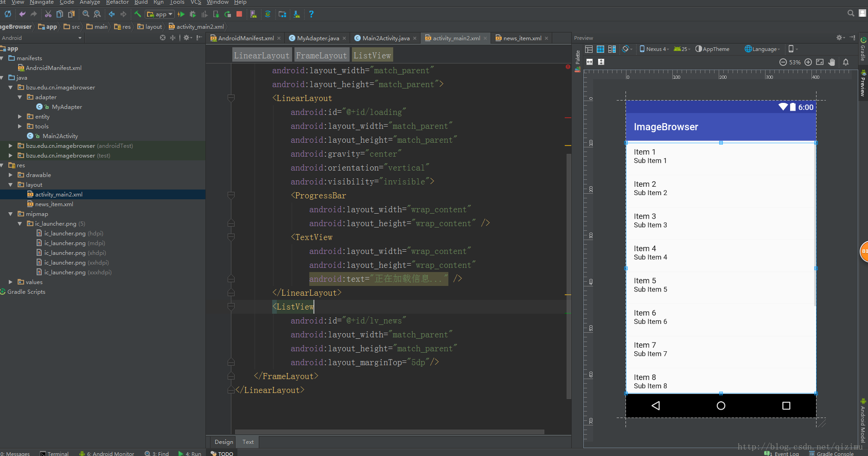Viewport: 868px width, 456px height.
Task: Open Find with the magnifier icon
Action: coord(86,14)
